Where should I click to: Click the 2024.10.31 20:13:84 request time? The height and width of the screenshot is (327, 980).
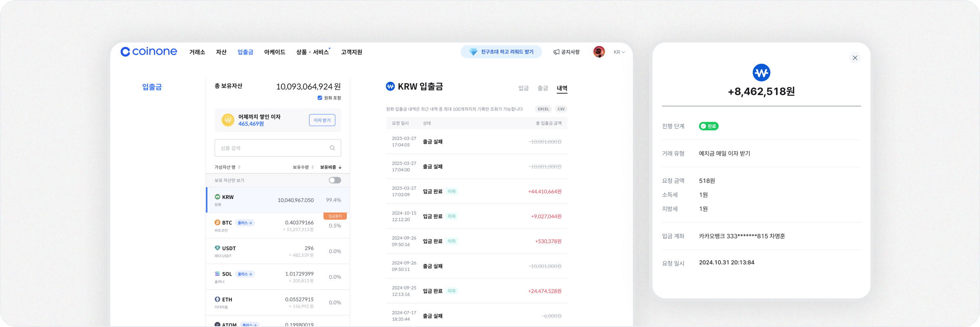[726, 262]
